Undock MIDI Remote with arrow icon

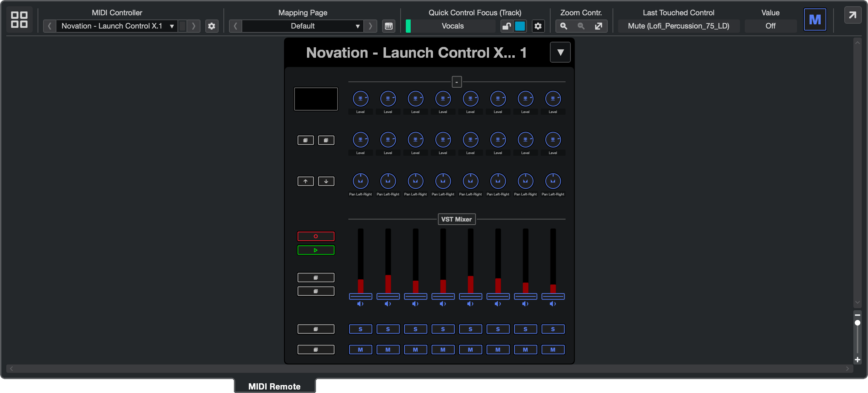[853, 15]
